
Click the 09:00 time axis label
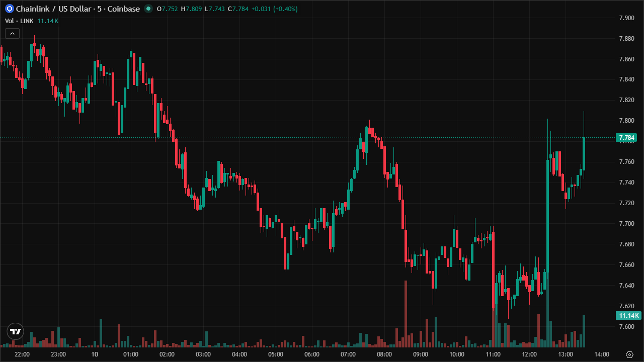tap(421, 354)
